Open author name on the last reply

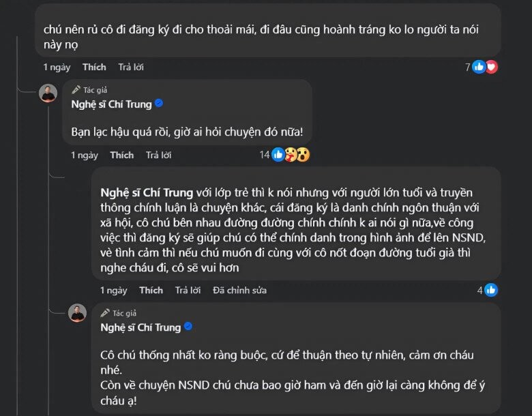pos(141,327)
